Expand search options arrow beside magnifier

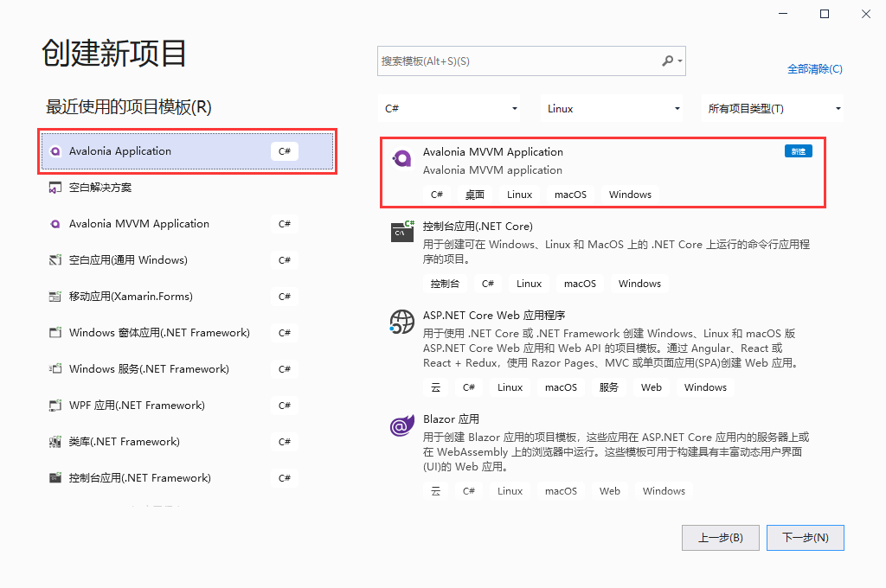coord(680,61)
